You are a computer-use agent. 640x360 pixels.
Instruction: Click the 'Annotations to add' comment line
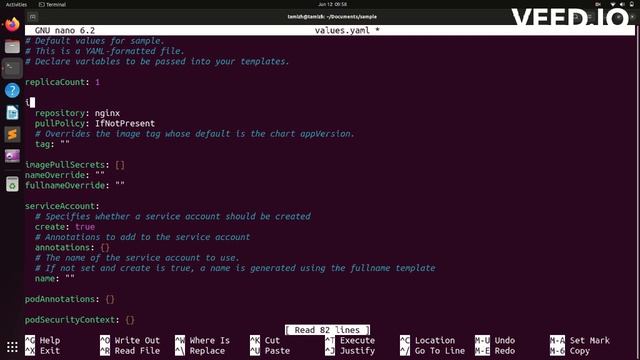pyautogui.click(x=142, y=237)
